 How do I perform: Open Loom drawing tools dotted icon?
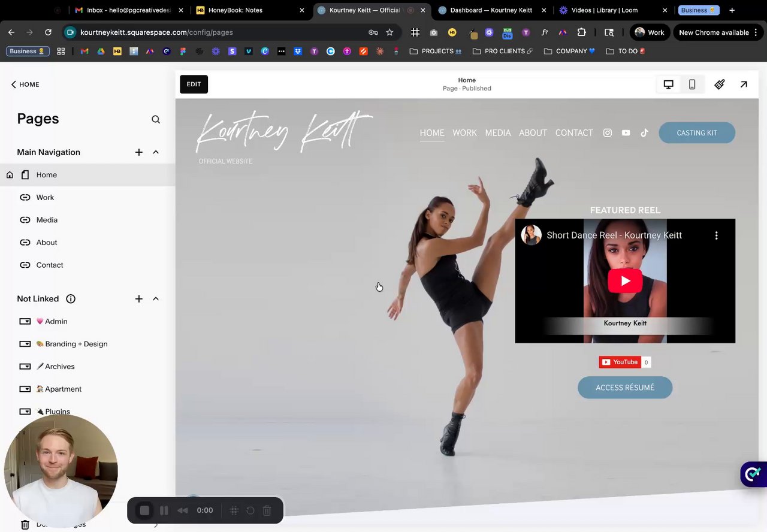pyautogui.click(x=234, y=510)
